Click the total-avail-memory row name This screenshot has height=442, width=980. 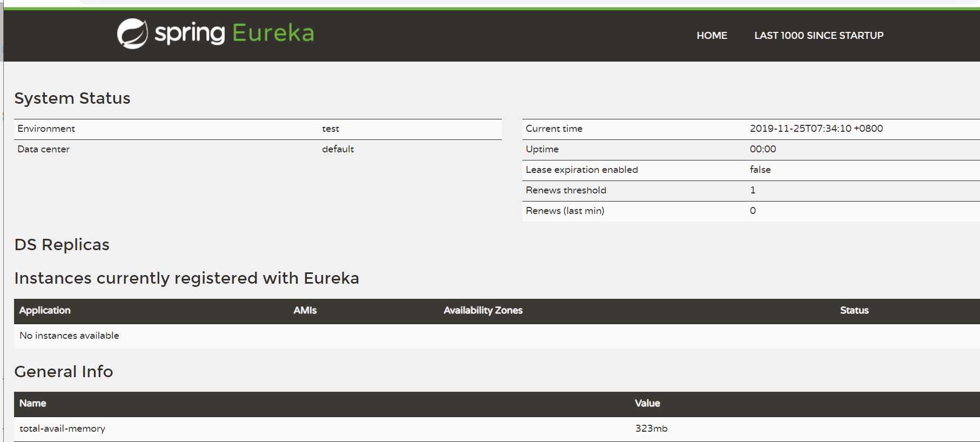pyautogui.click(x=62, y=428)
